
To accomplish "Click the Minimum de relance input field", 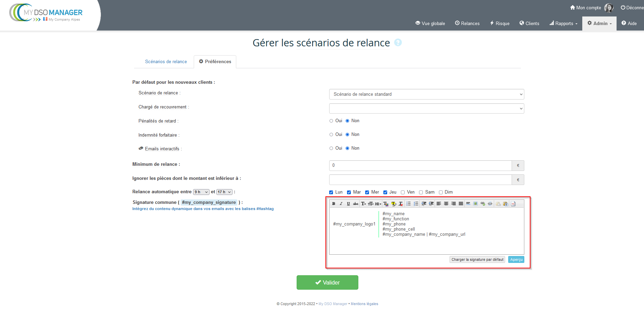I will (420, 165).
